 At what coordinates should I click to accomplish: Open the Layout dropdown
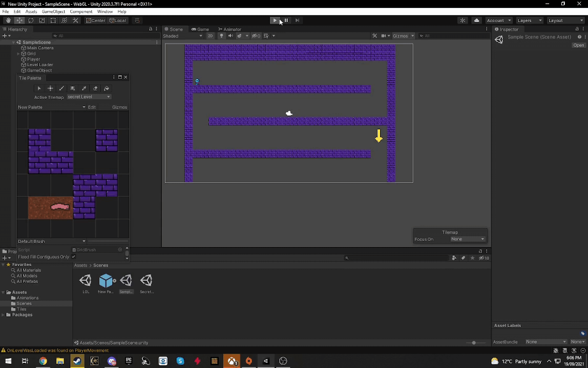coord(565,21)
